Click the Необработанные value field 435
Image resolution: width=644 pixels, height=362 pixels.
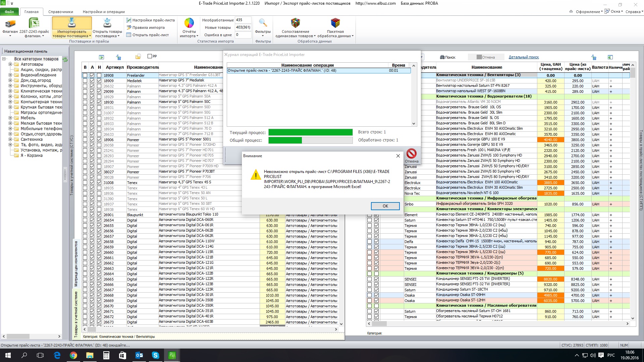click(x=243, y=20)
